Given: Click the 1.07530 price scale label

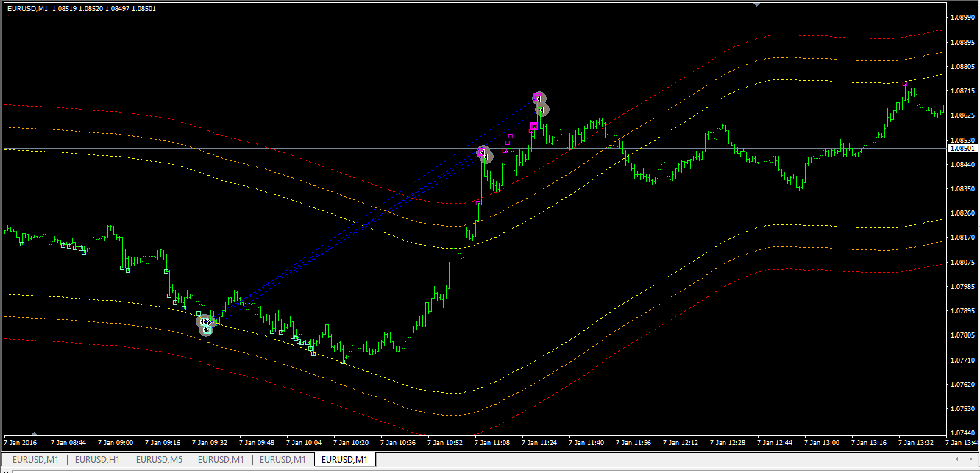Looking at the screenshot, I should (x=962, y=408).
